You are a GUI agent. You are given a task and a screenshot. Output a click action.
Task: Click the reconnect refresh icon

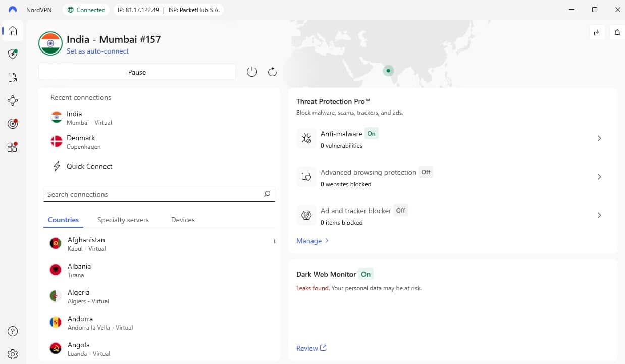[x=272, y=72]
